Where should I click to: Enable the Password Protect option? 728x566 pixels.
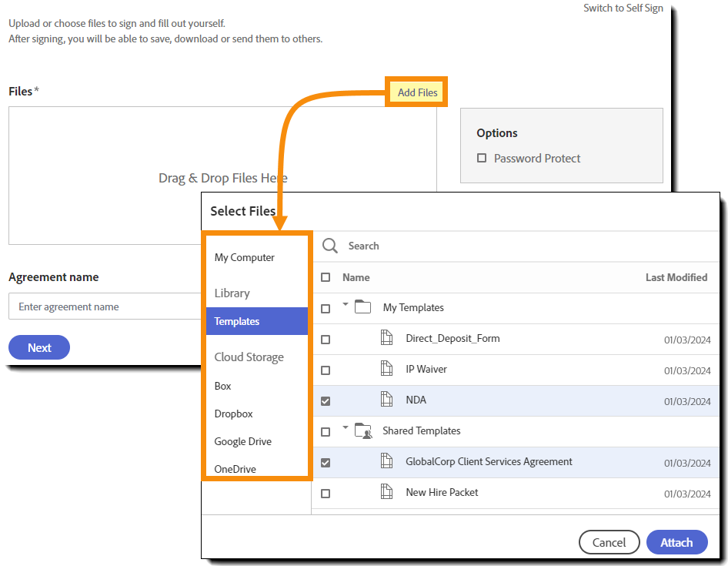click(482, 158)
